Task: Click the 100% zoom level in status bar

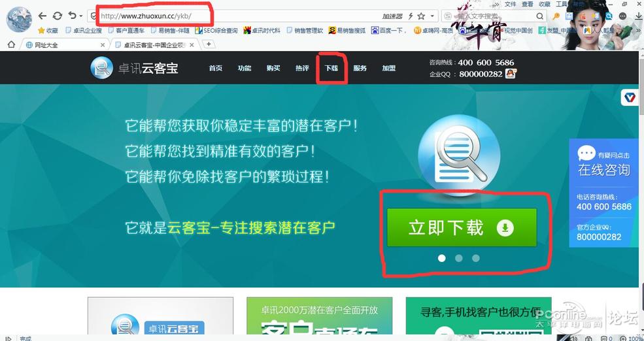Action: coord(636,338)
